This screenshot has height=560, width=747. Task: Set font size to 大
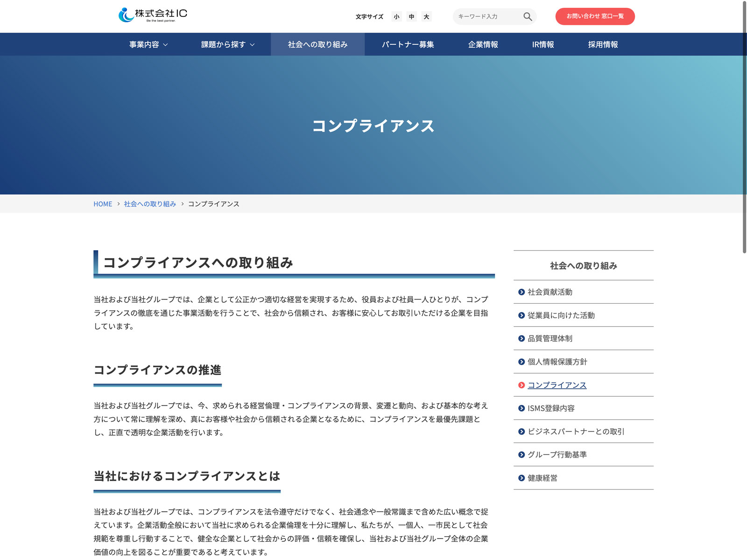tap(426, 17)
